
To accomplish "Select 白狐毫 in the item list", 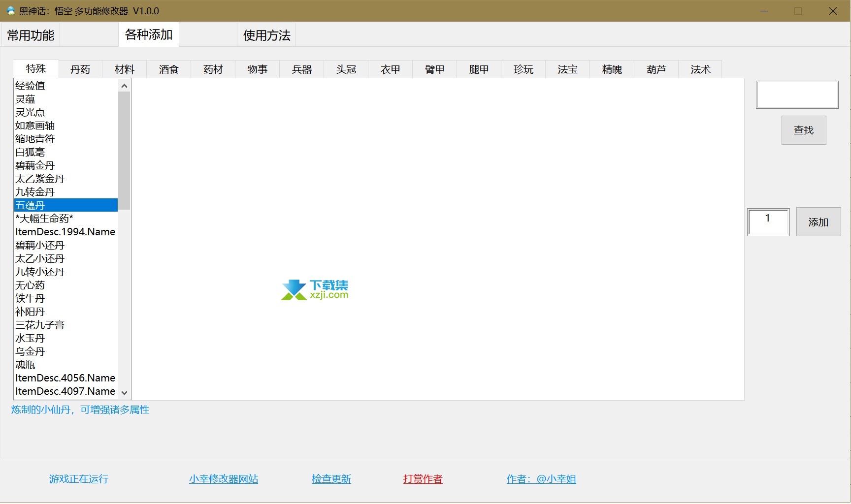I will click(x=66, y=152).
